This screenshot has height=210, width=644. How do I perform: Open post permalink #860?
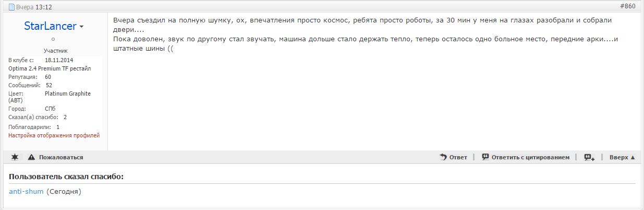click(x=628, y=7)
